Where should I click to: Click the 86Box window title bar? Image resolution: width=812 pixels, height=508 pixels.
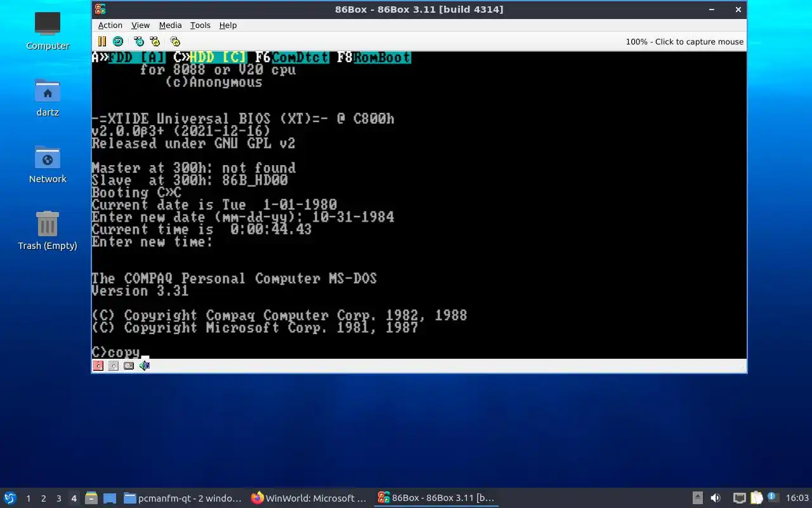419,10
